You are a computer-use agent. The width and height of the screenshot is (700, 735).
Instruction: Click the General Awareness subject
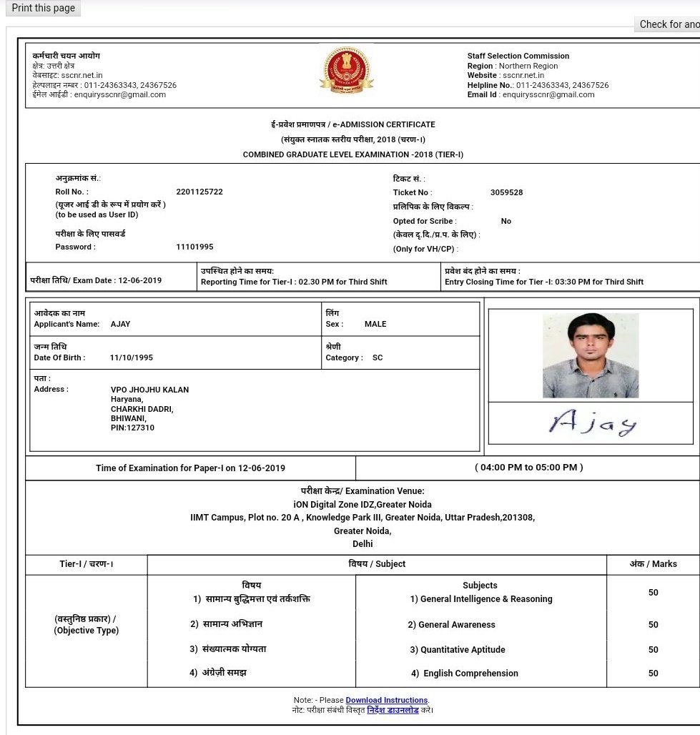(x=451, y=624)
